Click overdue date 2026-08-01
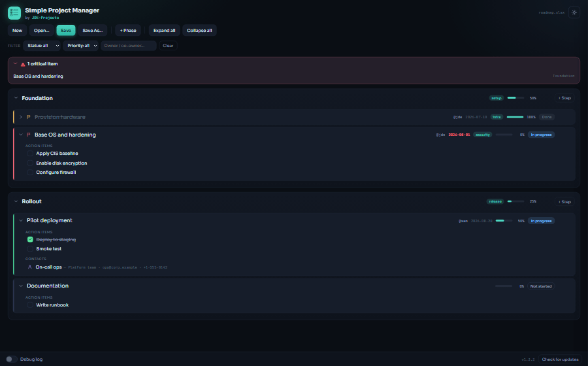Image resolution: width=588 pixels, height=366 pixels. coord(459,135)
